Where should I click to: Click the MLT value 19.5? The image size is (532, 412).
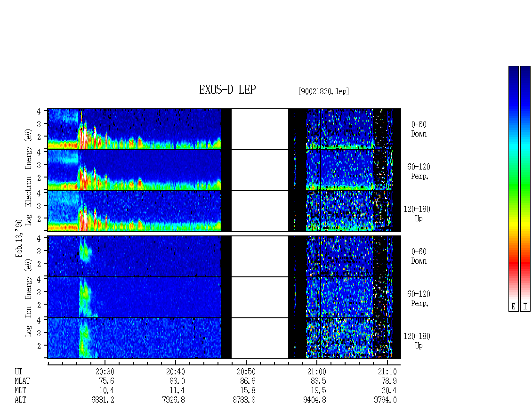(x=318, y=391)
